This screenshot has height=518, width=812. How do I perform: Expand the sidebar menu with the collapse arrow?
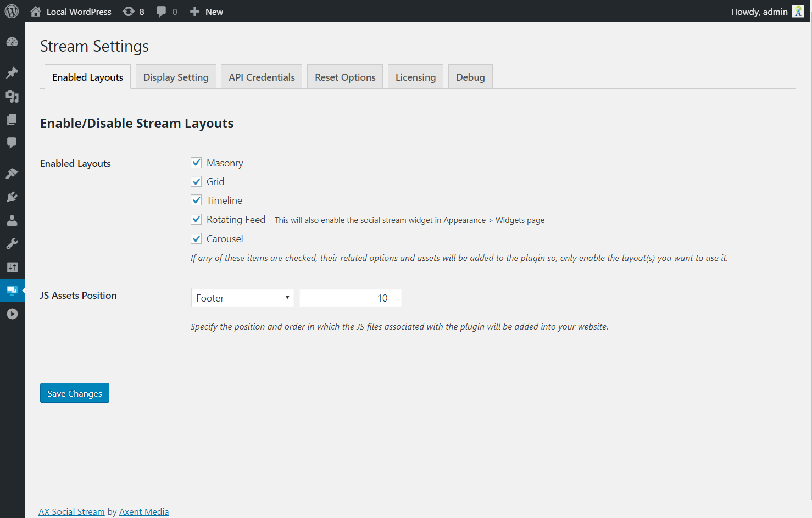coord(12,314)
